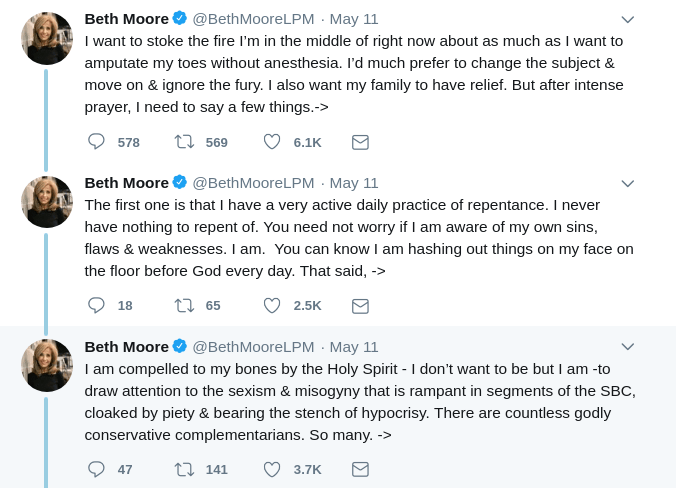The width and height of the screenshot is (676, 488).
Task: Like the tweet with 2.5K likes
Action: (272, 305)
